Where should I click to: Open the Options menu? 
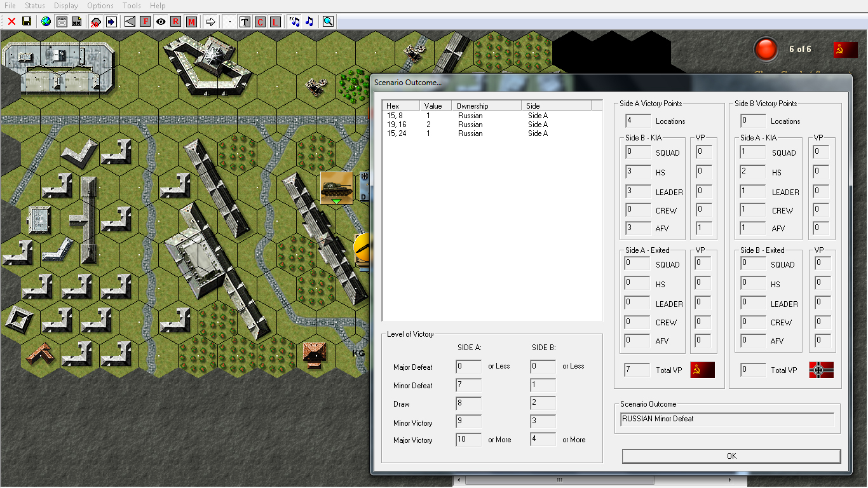pos(100,6)
